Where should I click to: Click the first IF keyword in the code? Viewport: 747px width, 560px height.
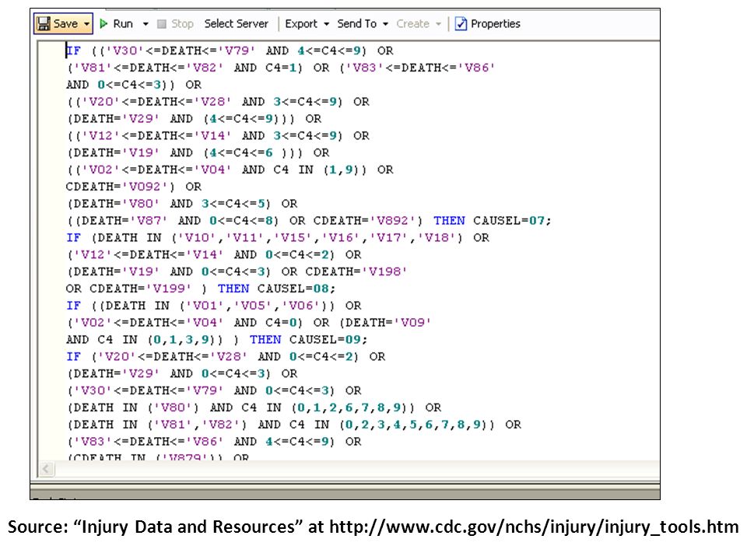point(73,51)
